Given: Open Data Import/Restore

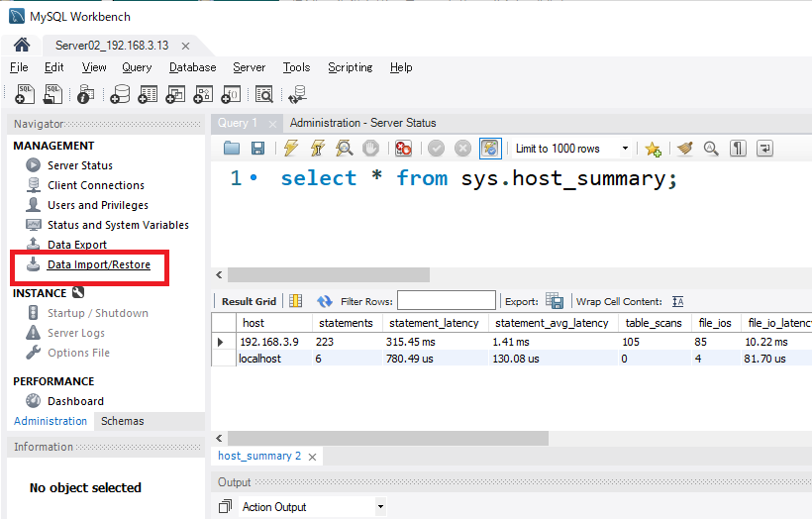Looking at the screenshot, I should coord(98,264).
